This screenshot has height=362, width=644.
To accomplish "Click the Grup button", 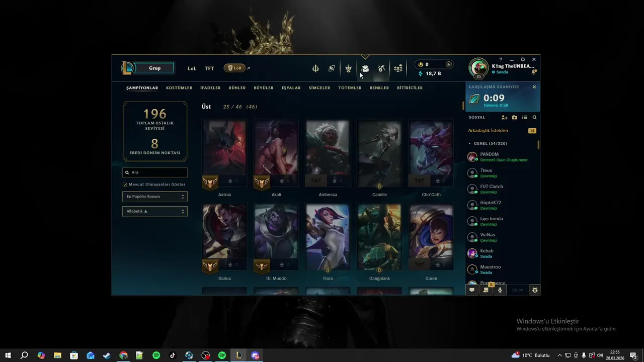I will tap(155, 68).
